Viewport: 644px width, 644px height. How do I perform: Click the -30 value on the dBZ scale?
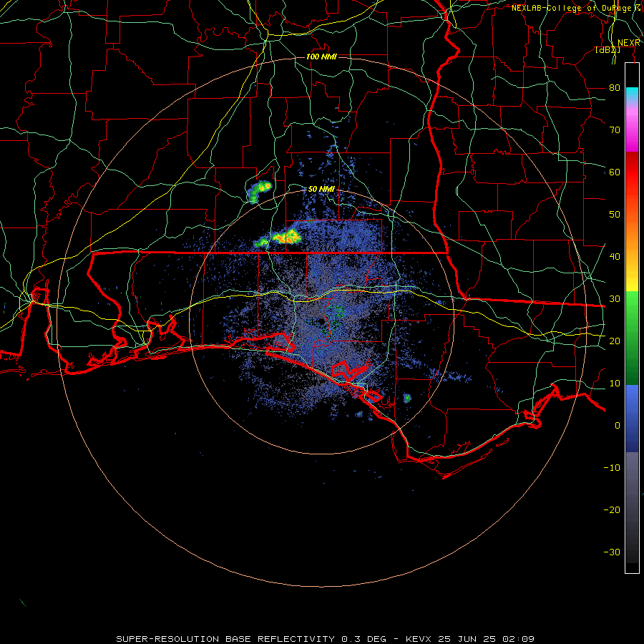(x=612, y=552)
